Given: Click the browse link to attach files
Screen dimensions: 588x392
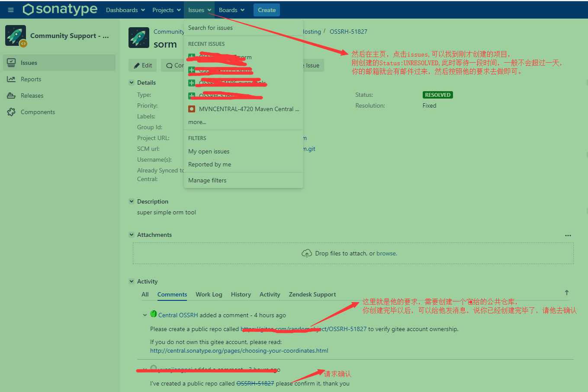Looking at the screenshot, I should point(386,253).
